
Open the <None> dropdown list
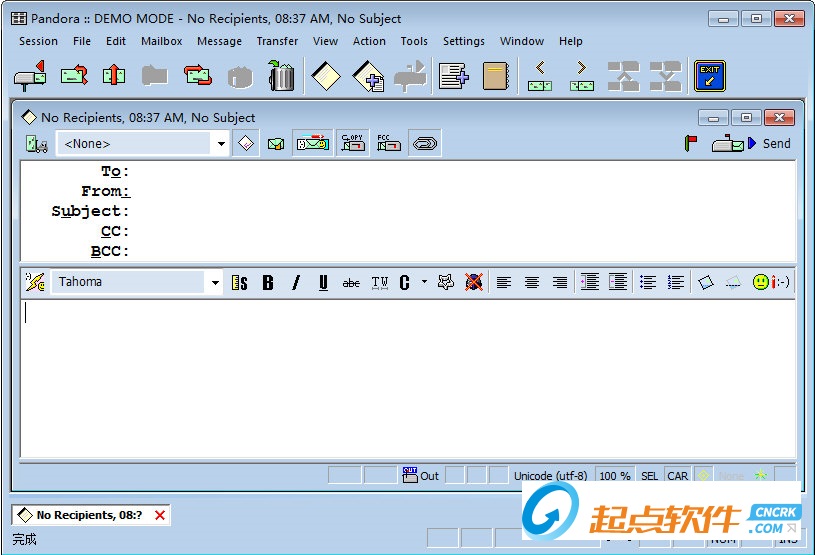(221, 143)
